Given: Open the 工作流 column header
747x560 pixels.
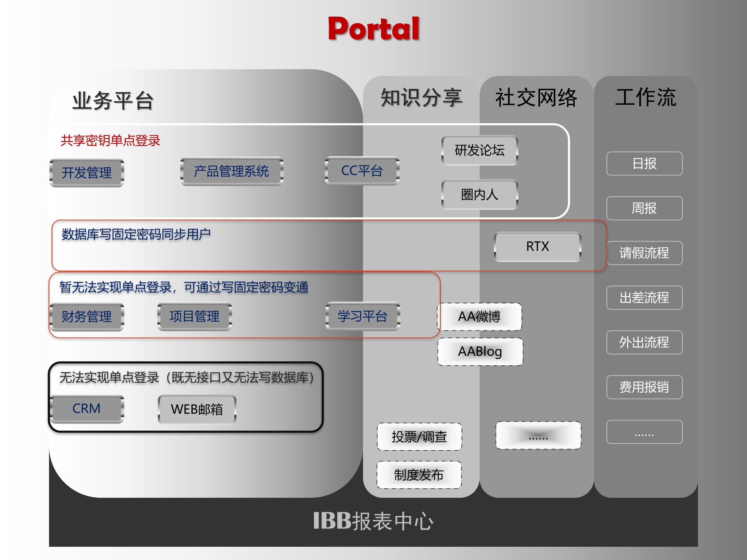Looking at the screenshot, I should 646,97.
